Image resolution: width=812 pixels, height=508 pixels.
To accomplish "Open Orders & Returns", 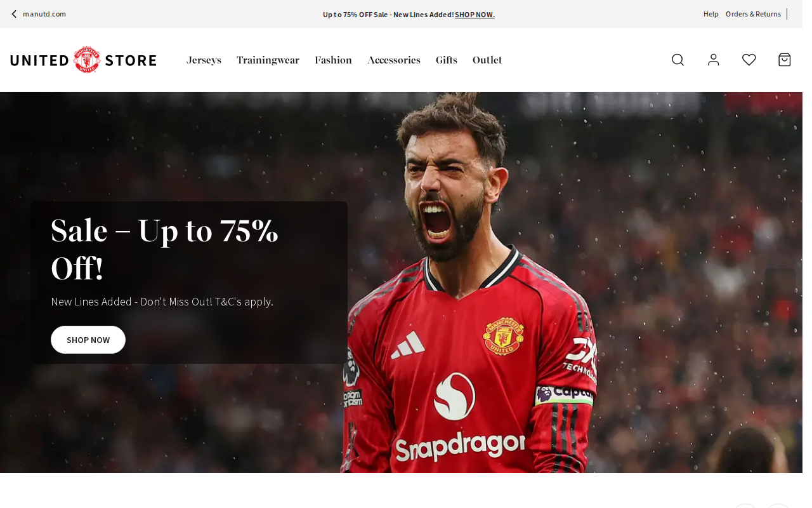I will pyautogui.click(x=753, y=14).
